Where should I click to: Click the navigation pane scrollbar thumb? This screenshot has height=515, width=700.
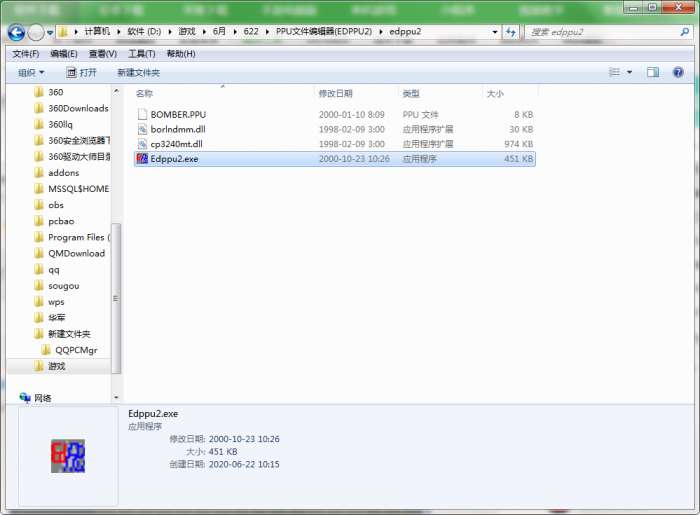point(116,298)
